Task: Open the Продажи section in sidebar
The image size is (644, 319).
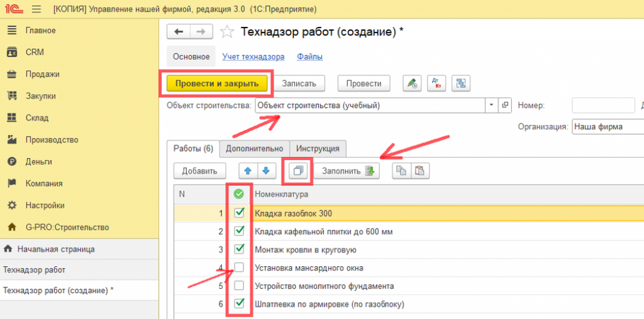Action: coord(42,74)
